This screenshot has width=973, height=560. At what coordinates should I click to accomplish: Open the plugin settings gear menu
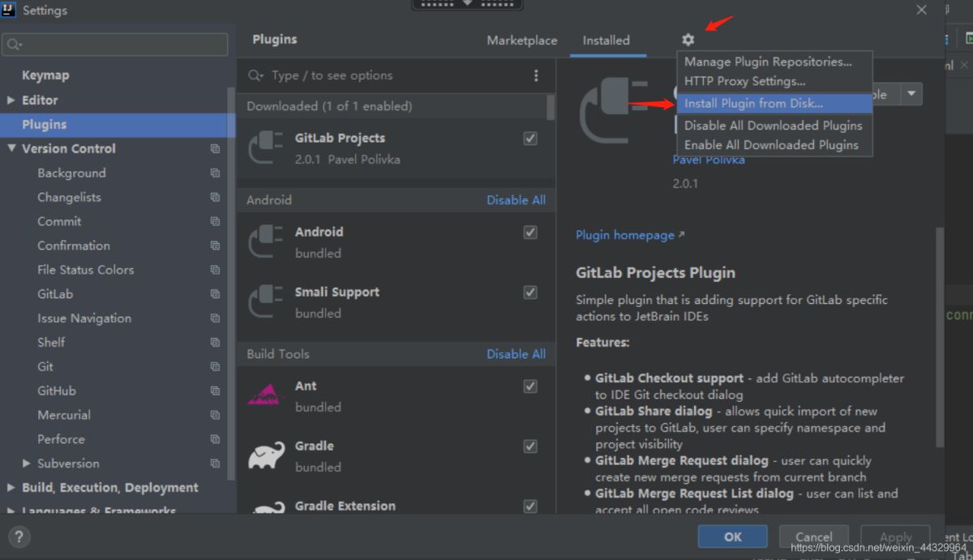687,39
